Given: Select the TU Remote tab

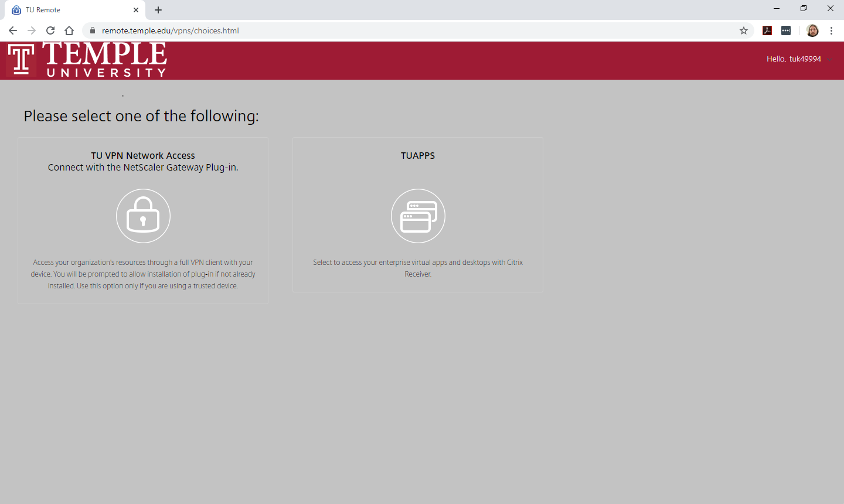Looking at the screenshot, I should click(x=75, y=10).
